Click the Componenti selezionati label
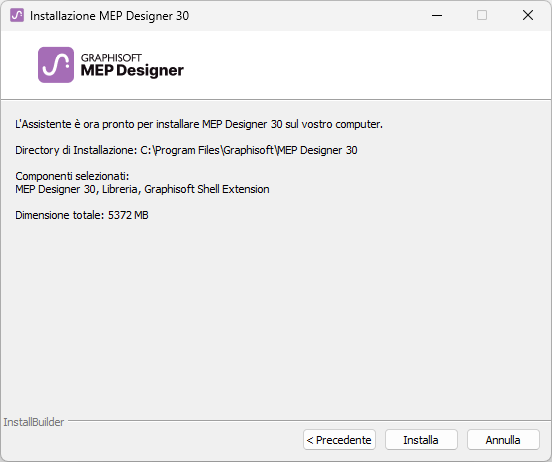This screenshot has width=552, height=462. coord(72,176)
